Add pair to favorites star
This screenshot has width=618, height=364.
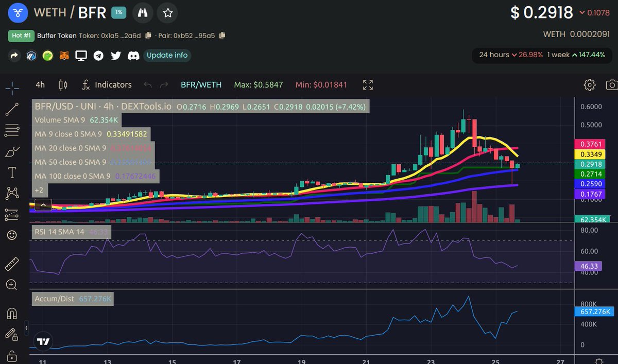point(167,13)
